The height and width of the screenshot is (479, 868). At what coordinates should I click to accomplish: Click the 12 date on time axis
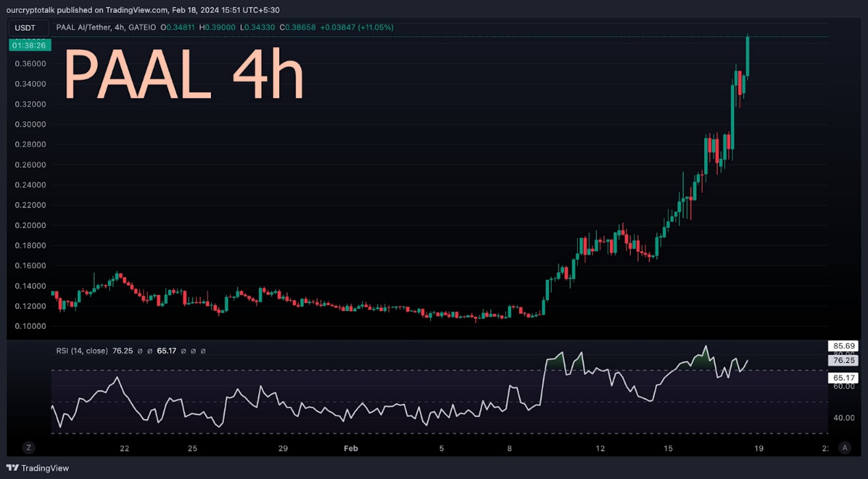[x=600, y=448]
